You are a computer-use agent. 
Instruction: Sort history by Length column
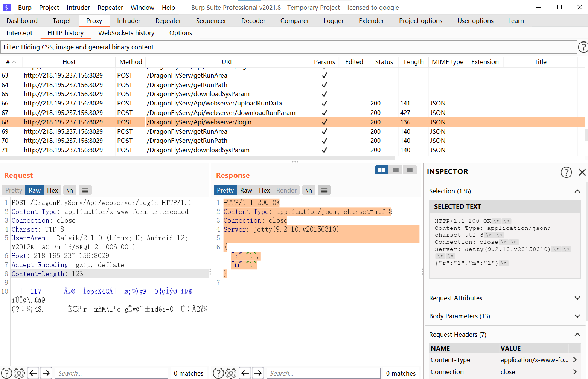tap(414, 62)
